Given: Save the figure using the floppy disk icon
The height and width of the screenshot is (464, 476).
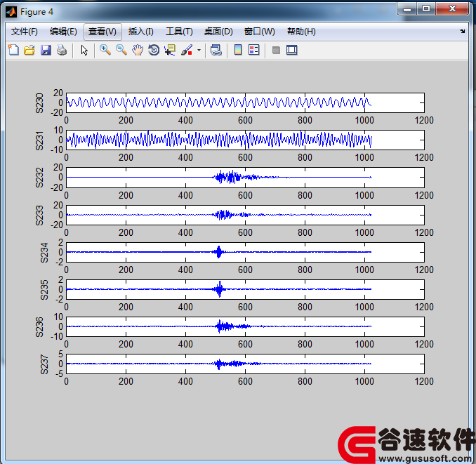Looking at the screenshot, I should (46, 50).
